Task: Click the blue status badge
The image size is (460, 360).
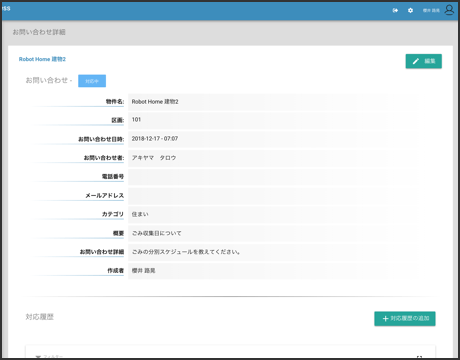Action: click(92, 81)
